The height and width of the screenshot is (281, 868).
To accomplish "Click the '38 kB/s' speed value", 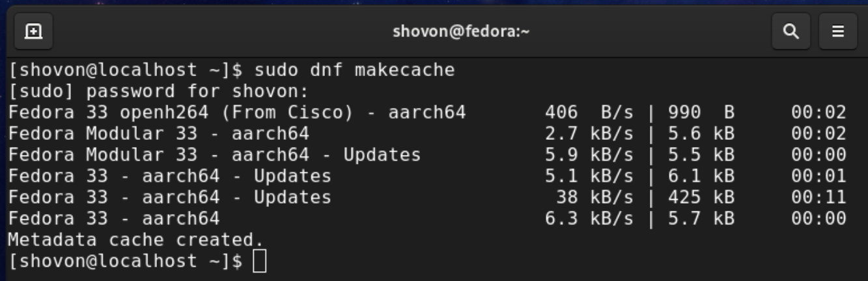I will 594,197.
